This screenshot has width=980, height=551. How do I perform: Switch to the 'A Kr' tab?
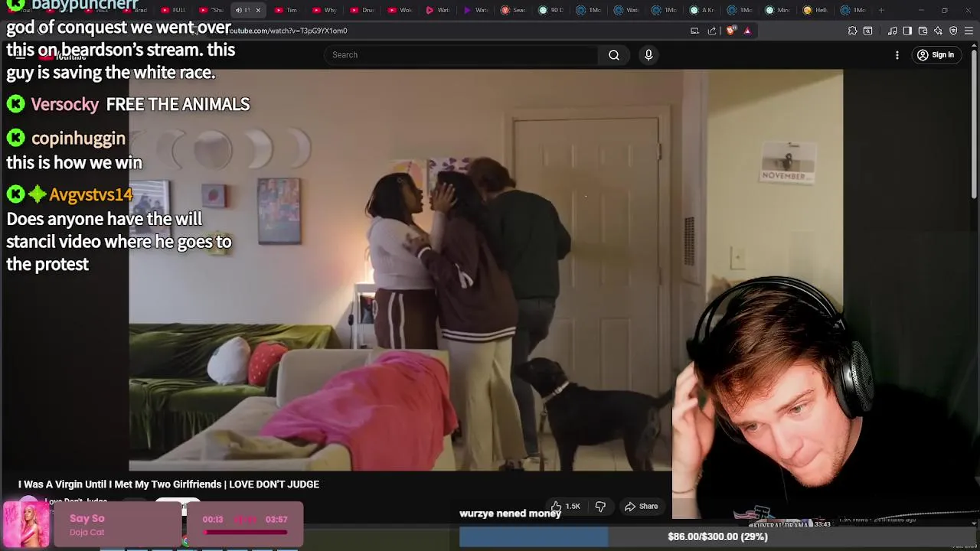[x=702, y=10]
